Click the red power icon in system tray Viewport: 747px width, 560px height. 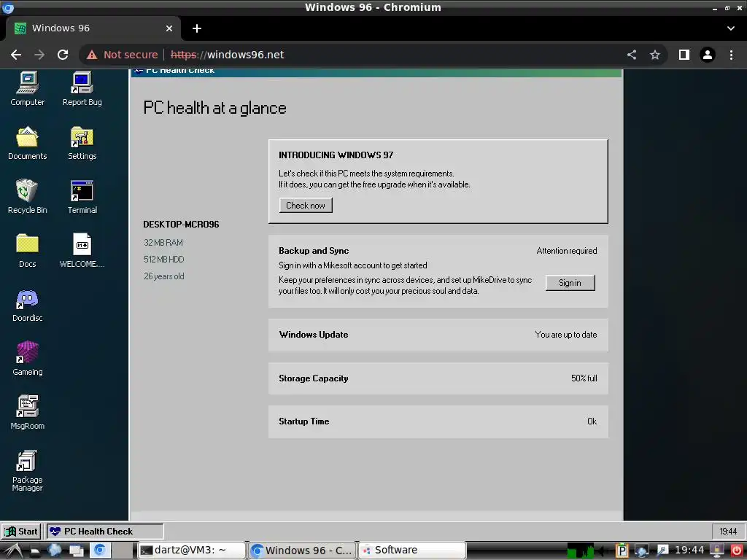[737, 551]
